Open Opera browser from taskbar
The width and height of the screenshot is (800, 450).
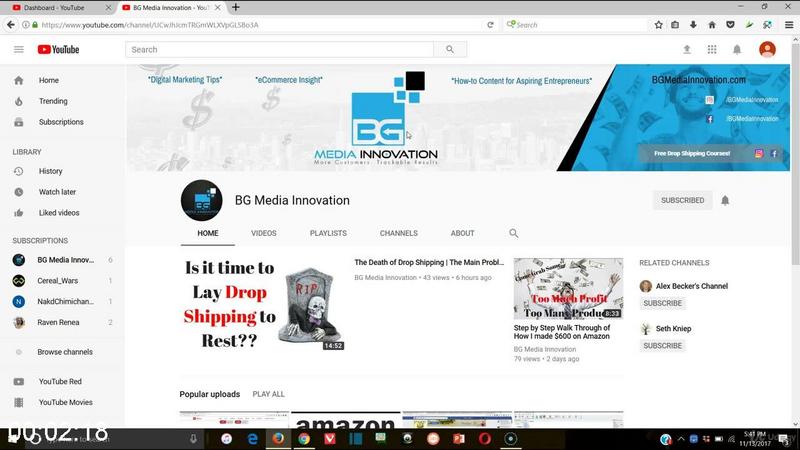coord(485,439)
